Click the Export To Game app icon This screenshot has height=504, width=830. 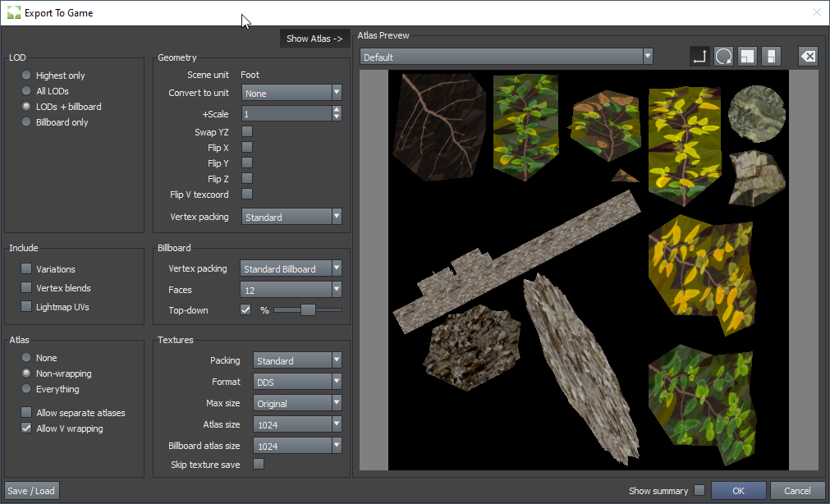[13, 13]
